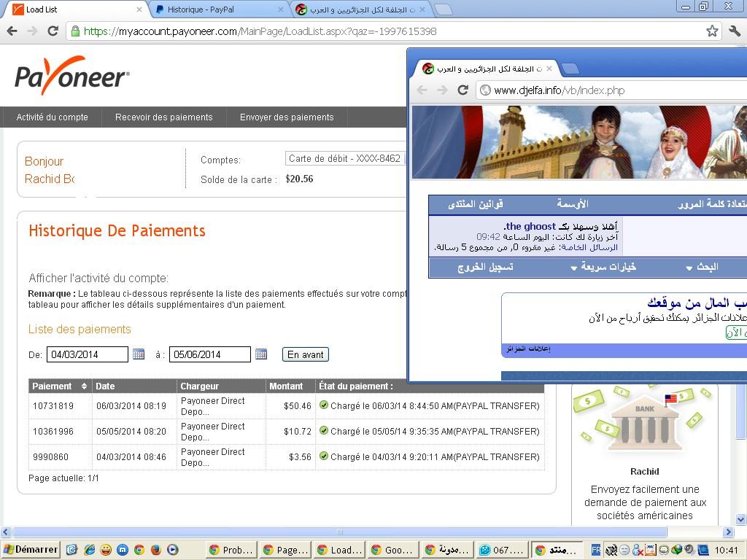Click the green status check for payment 10731819

(x=324, y=405)
